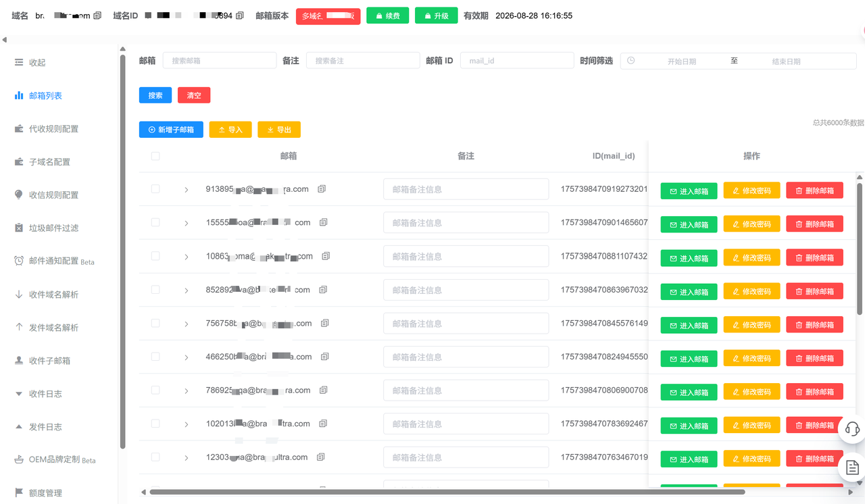Select all rows with header checkbox
The height and width of the screenshot is (504, 865).
point(155,156)
